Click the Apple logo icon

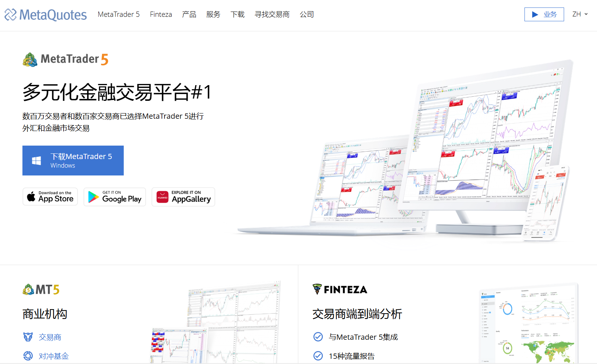click(31, 197)
